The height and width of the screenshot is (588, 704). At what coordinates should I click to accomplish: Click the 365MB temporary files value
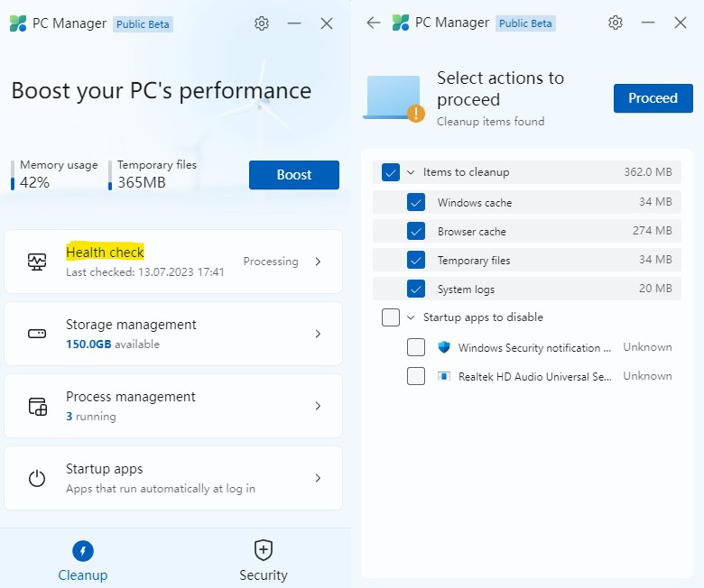pyautogui.click(x=142, y=182)
